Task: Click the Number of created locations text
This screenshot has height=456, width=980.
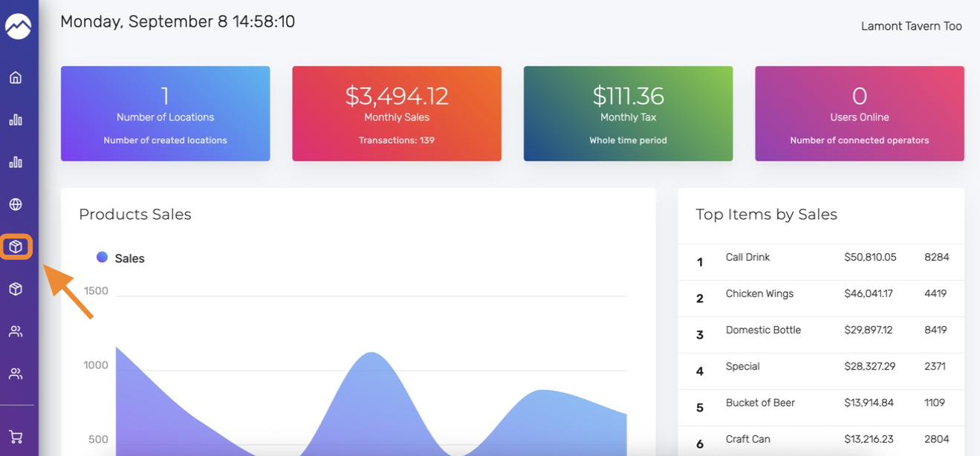Action: 166,140
